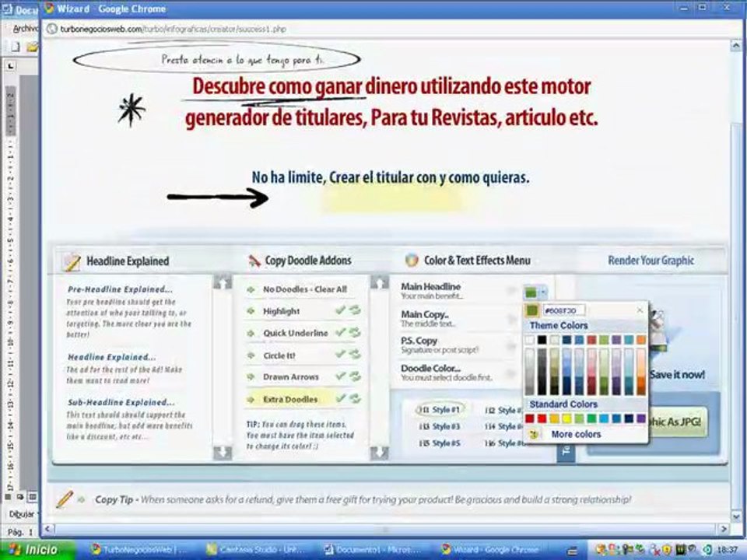Click the New document icon in Word window

click(x=16, y=47)
